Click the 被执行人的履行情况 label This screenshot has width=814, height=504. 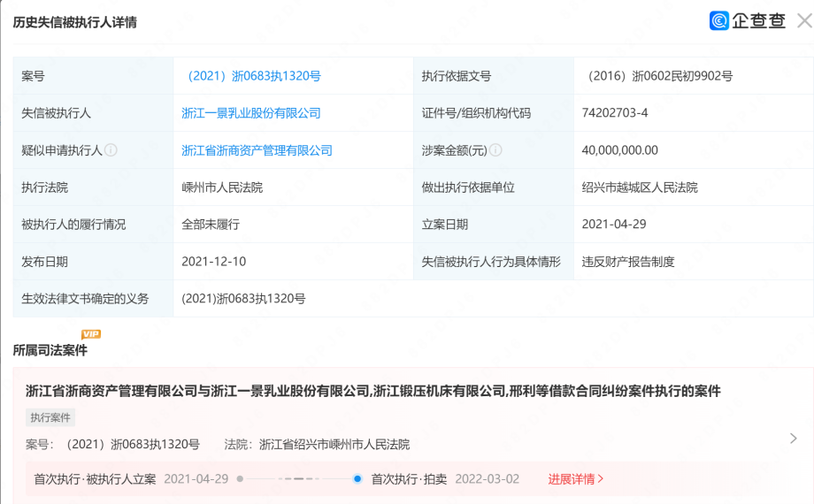coord(73,225)
